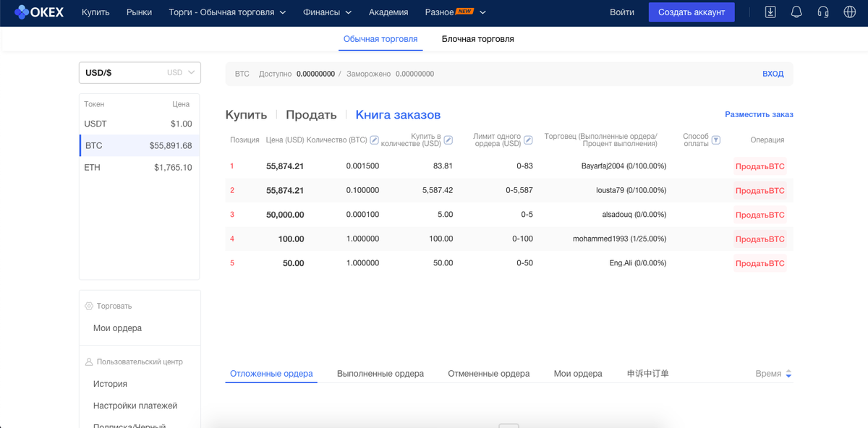Click the 50,000.00 price cell
Viewport: 868px width, 428px height.
point(285,215)
